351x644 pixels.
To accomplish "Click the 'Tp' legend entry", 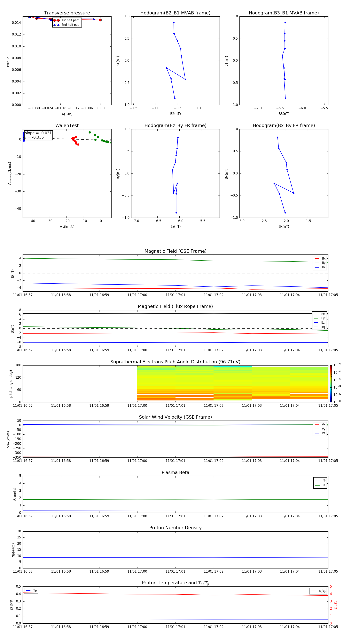I will point(31,591).
